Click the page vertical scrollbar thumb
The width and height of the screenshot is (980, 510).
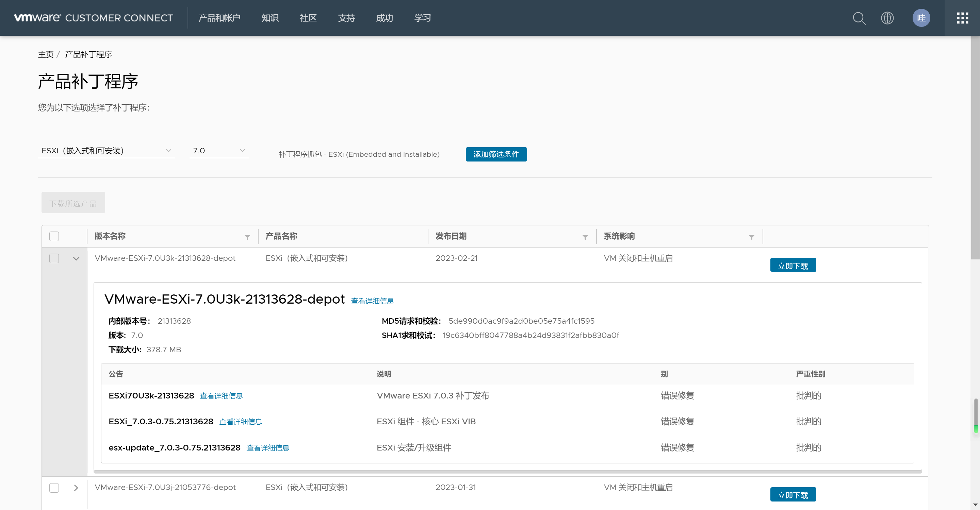tap(975, 148)
